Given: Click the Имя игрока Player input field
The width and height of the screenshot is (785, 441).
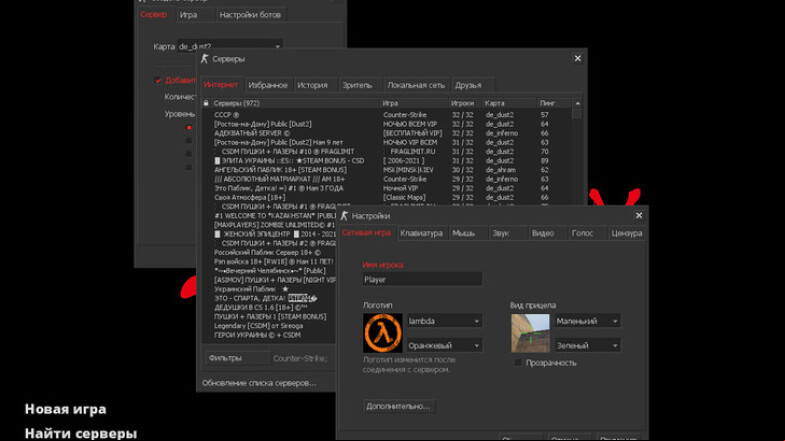Looking at the screenshot, I should (423, 279).
